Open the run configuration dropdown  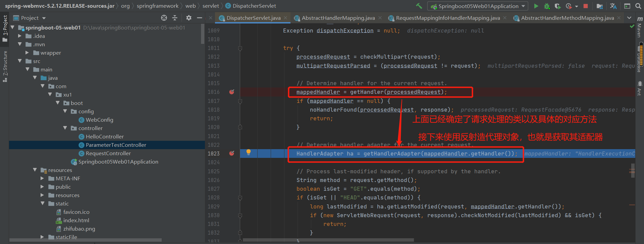point(478,6)
